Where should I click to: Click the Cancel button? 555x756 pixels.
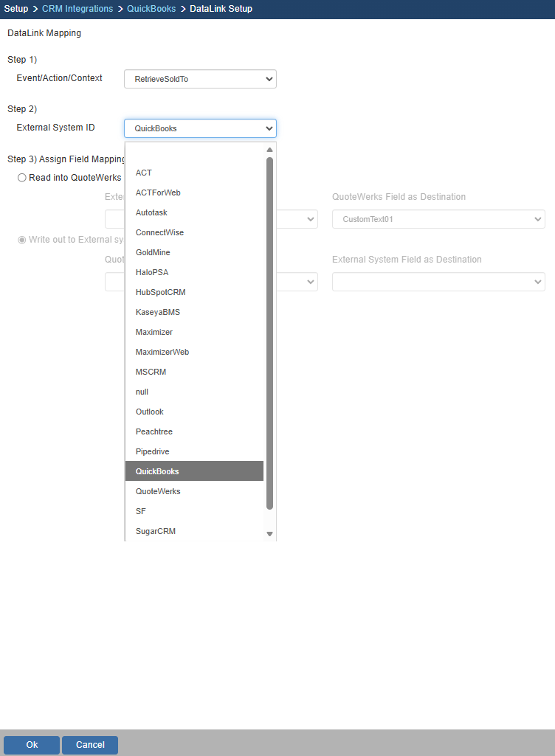click(90, 745)
